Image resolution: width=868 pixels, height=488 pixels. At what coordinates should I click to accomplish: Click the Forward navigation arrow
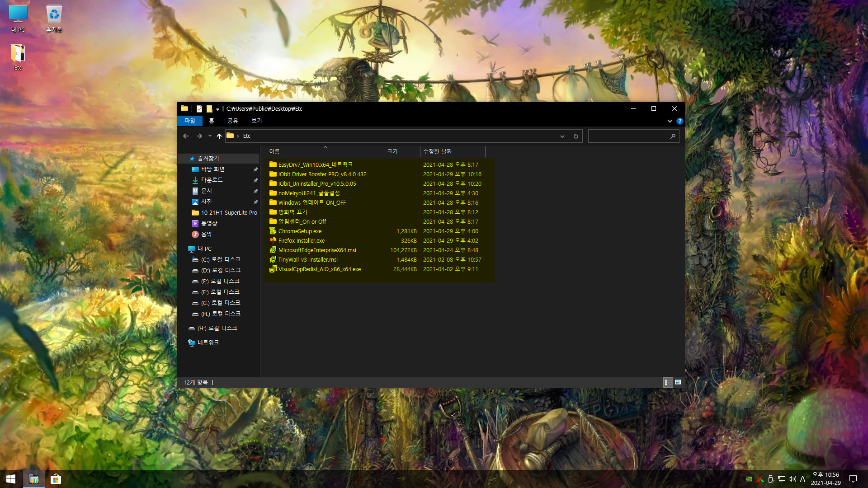[x=199, y=136]
